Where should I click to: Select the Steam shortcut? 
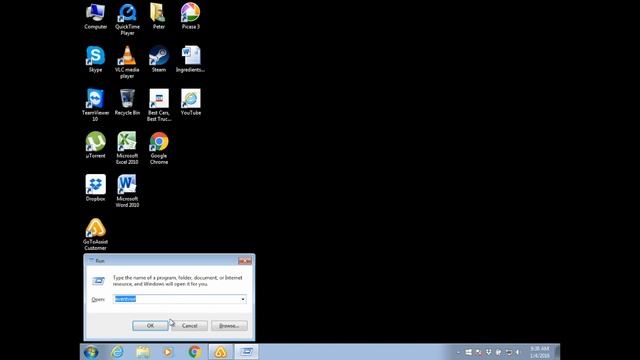point(159,60)
